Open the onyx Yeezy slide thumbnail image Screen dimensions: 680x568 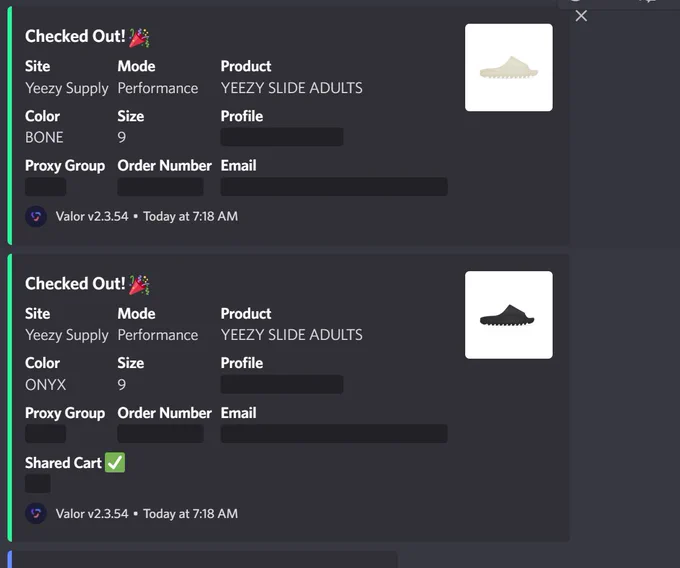click(509, 315)
